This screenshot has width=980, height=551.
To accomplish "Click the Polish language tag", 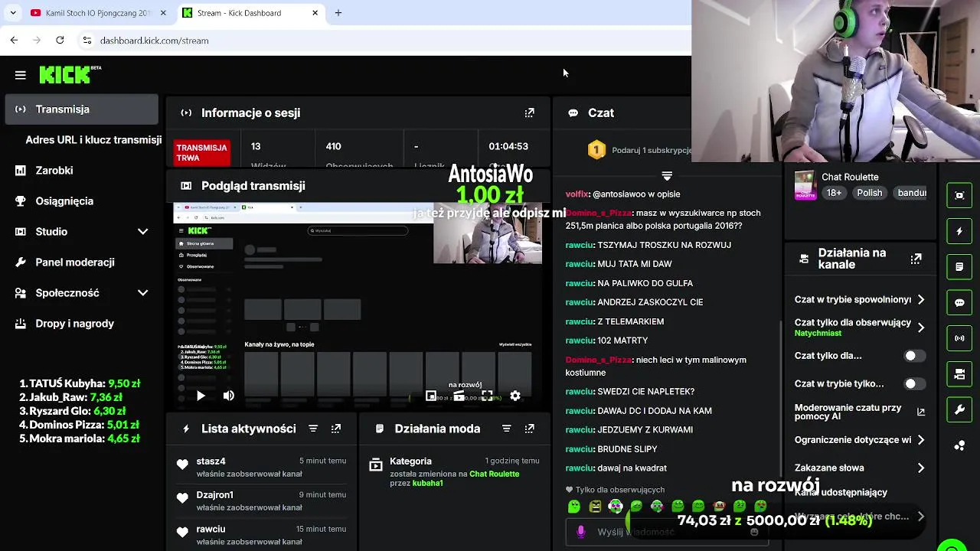I will tap(870, 193).
